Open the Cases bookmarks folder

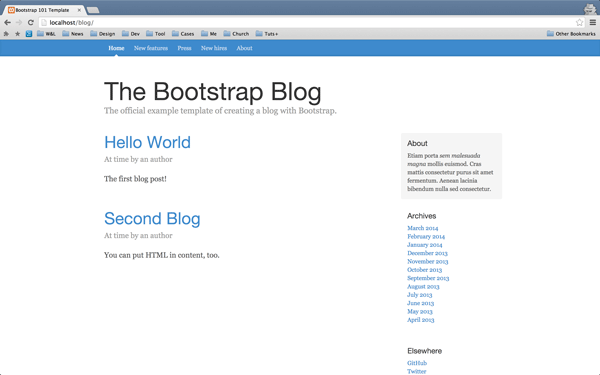tap(183, 34)
